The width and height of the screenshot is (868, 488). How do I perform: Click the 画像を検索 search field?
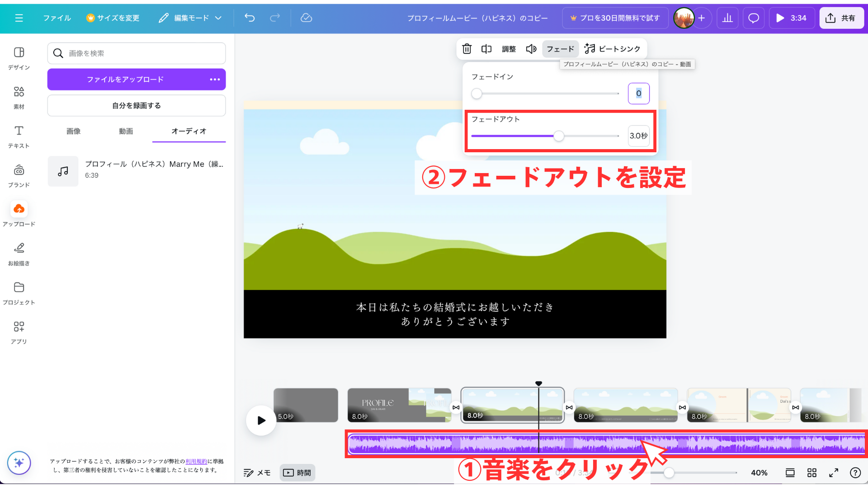tap(137, 53)
